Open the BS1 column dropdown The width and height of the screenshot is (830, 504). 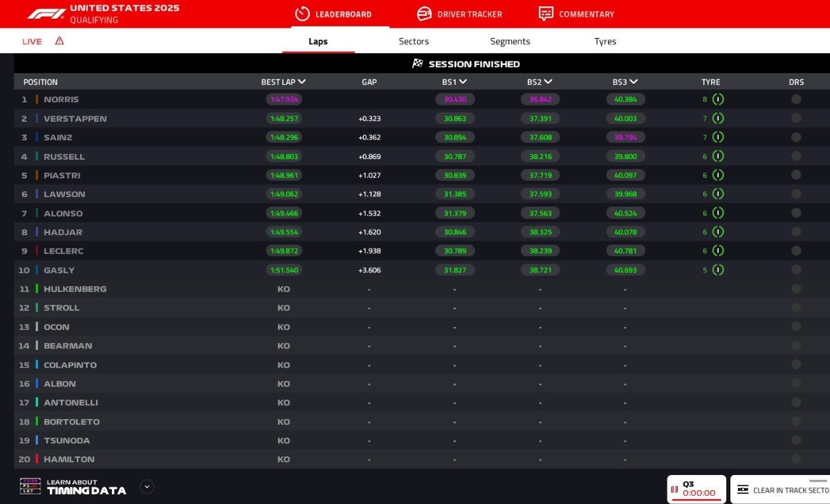click(463, 82)
